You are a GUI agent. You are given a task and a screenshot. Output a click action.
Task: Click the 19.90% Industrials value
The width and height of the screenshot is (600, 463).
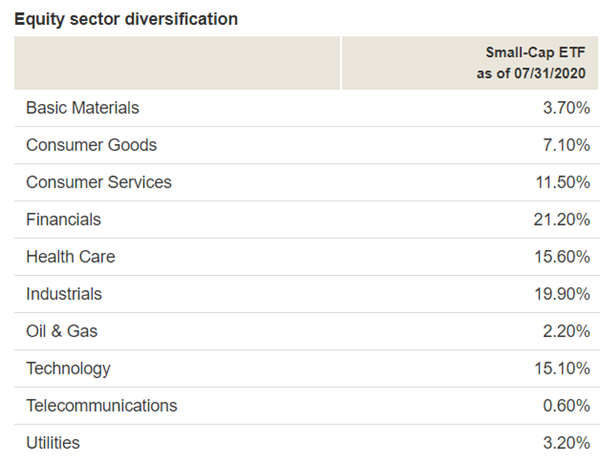[559, 294]
